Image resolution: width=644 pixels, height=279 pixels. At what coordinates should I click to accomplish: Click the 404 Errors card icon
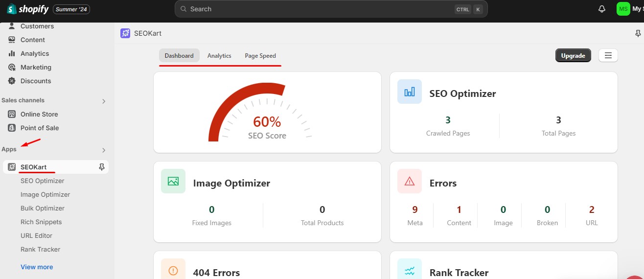[173, 270]
